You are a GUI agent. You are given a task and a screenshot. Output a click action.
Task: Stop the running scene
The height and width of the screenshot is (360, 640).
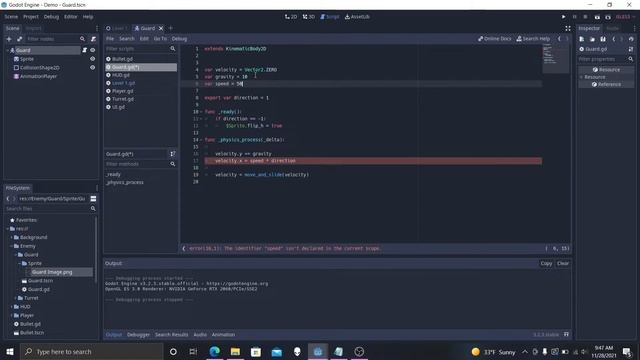click(x=585, y=17)
